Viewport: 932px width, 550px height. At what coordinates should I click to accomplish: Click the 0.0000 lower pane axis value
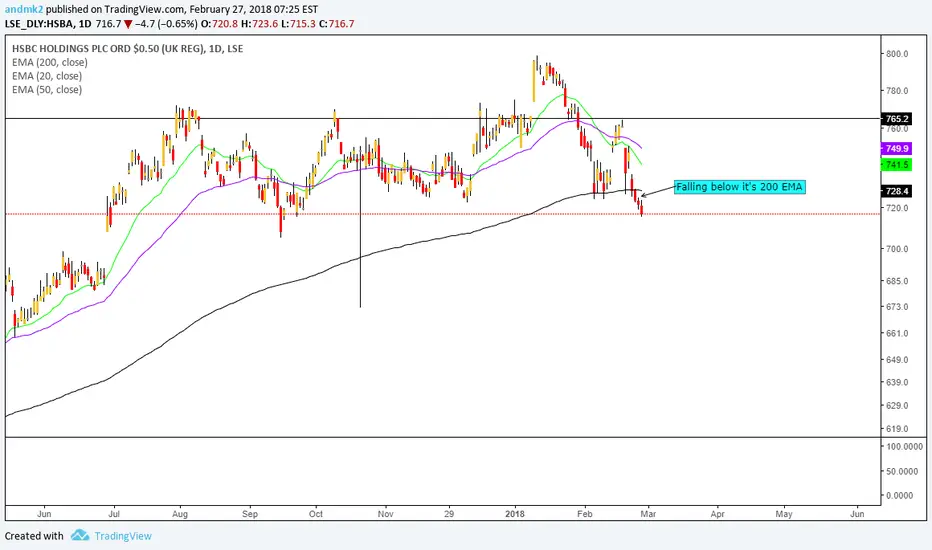pos(900,495)
